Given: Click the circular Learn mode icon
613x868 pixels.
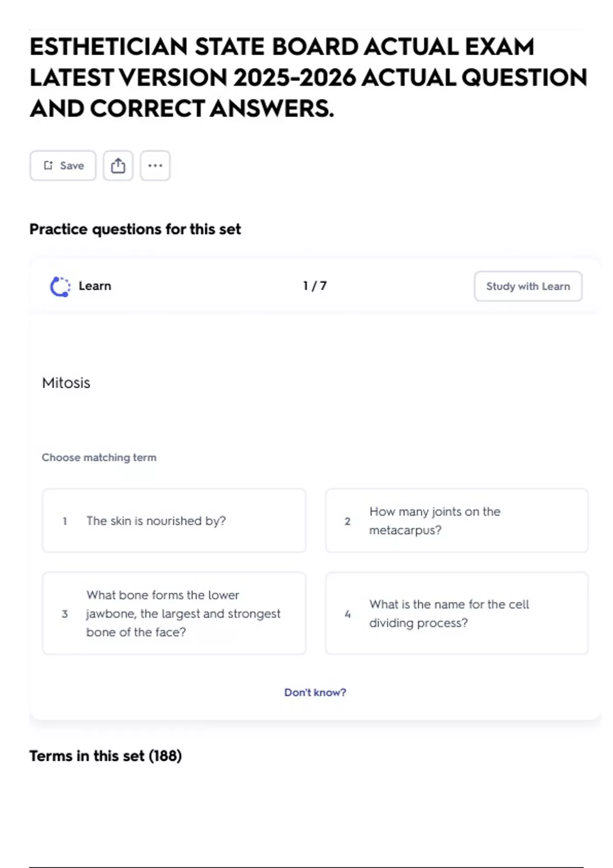Looking at the screenshot, I should pos(60,286).
